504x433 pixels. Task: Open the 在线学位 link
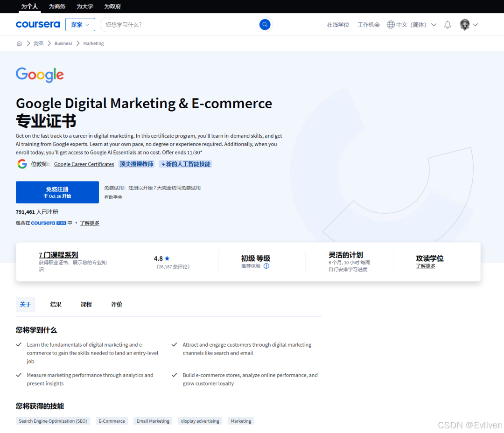338,25
